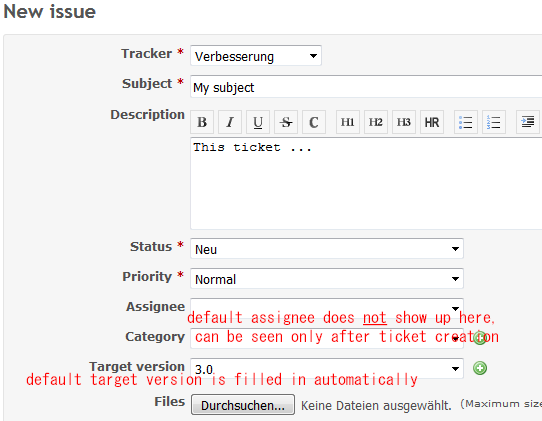Insert inline code with C button
Viewport: 542px width, 421px height.
coord(314,122)
